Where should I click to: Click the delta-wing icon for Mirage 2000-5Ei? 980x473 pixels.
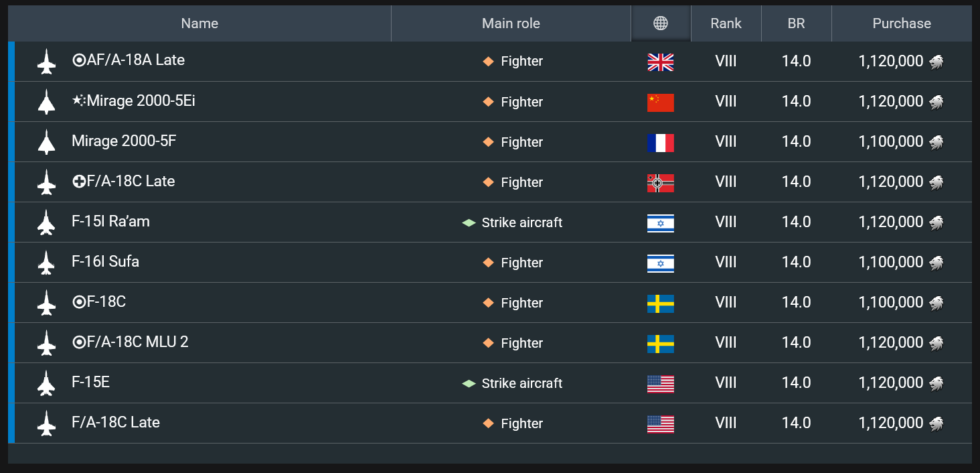tap(46, 102)
